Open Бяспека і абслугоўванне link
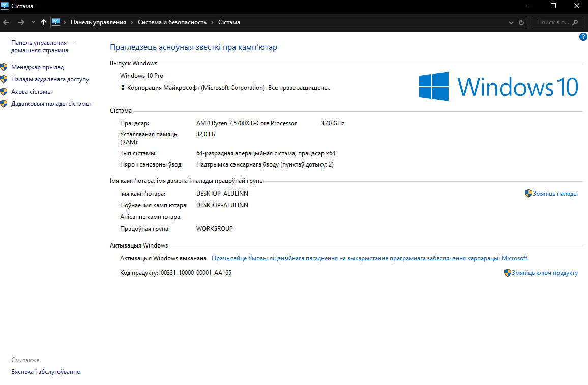This screenshot has width=588, height=385. click(x=45, y=372)
